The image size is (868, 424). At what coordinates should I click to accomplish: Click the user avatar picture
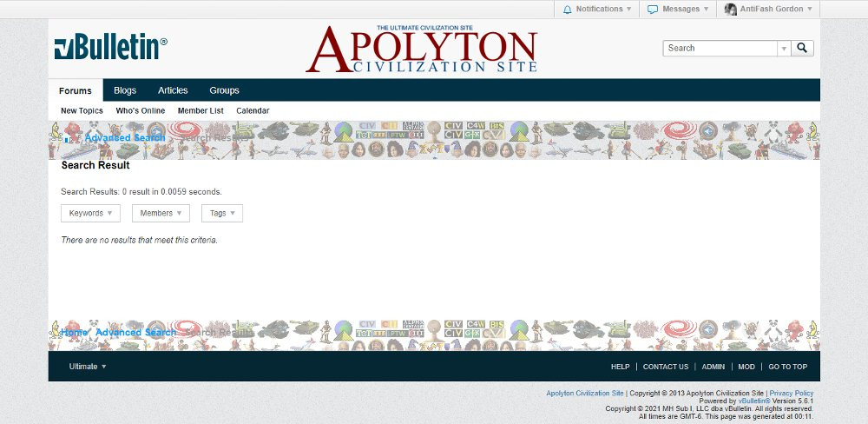pos(731,9)
